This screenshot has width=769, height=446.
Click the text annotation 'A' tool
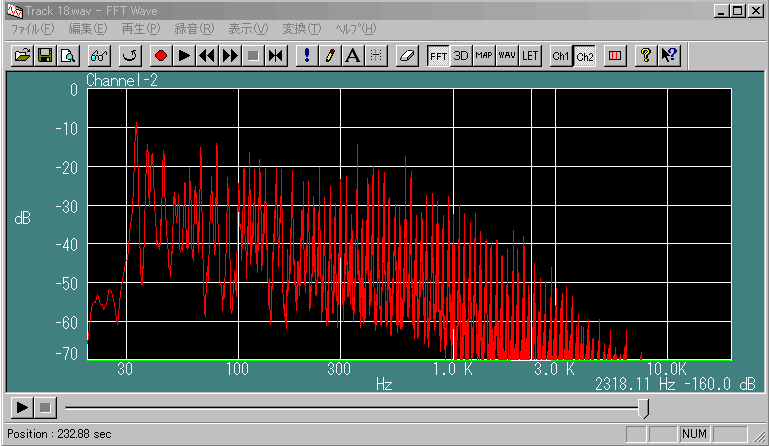[x=352, y=56]
